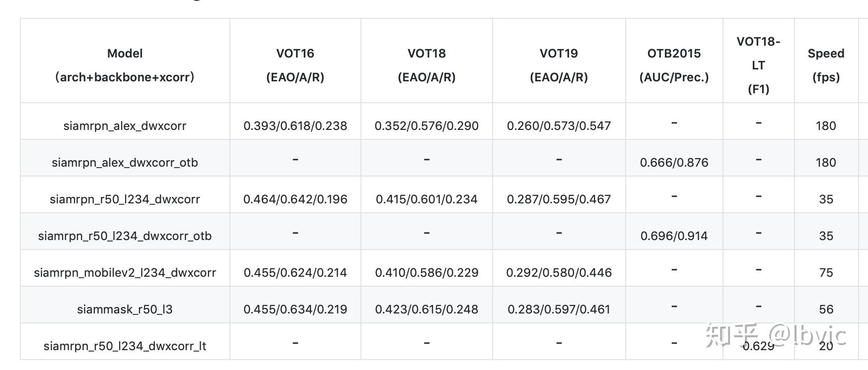Click the siamrpn_r50_l234_dwxcorr model name

click(x=125, y=199)
